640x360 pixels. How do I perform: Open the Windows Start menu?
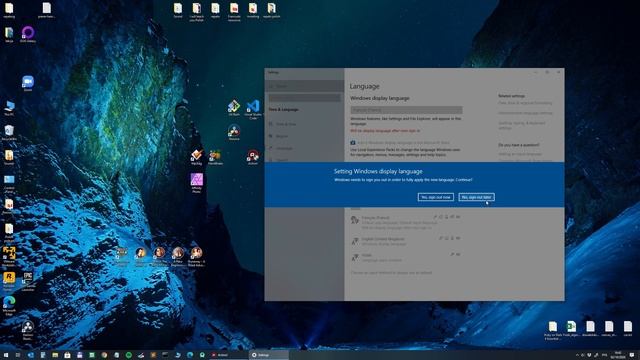click(x=6, y=355)
